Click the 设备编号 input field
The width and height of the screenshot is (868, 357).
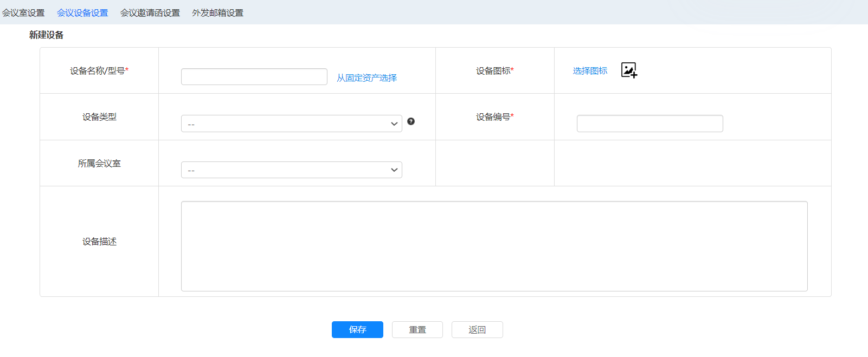tap(650, 124)
